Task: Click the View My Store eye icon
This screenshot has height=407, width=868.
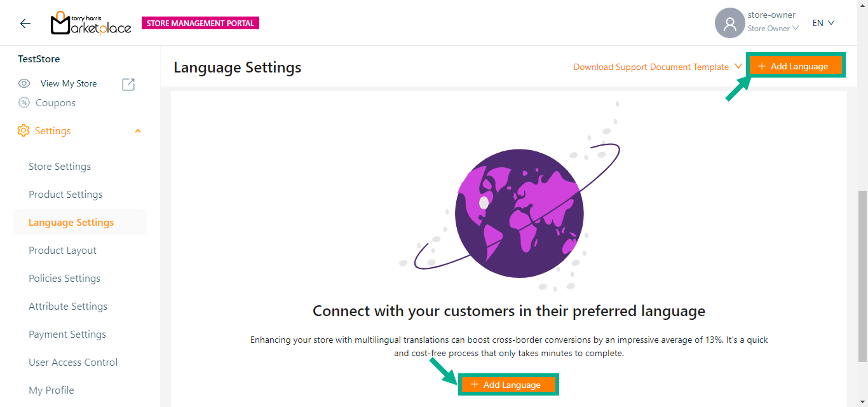Action: pyautogui.click(x=24, y=83)
